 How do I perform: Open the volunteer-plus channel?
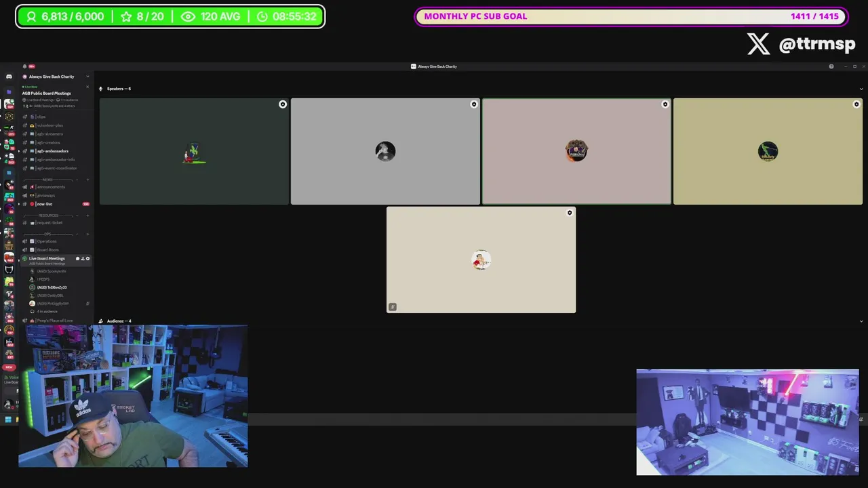56,125
